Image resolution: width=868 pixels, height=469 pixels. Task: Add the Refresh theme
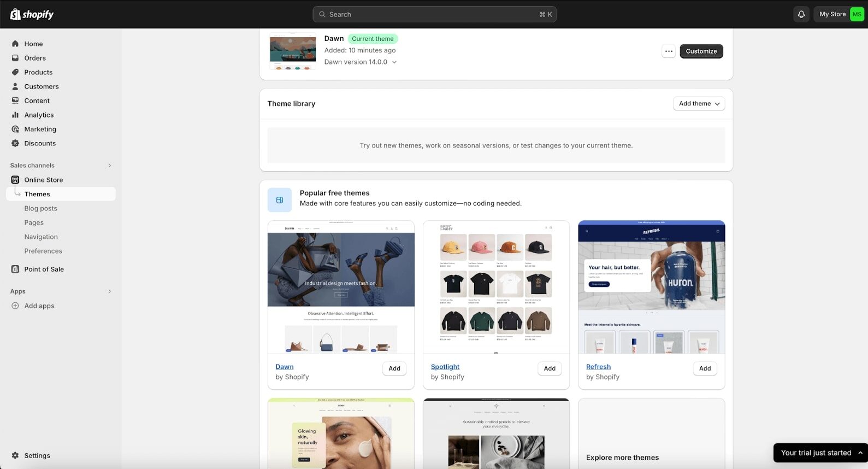tap(705, 368)
